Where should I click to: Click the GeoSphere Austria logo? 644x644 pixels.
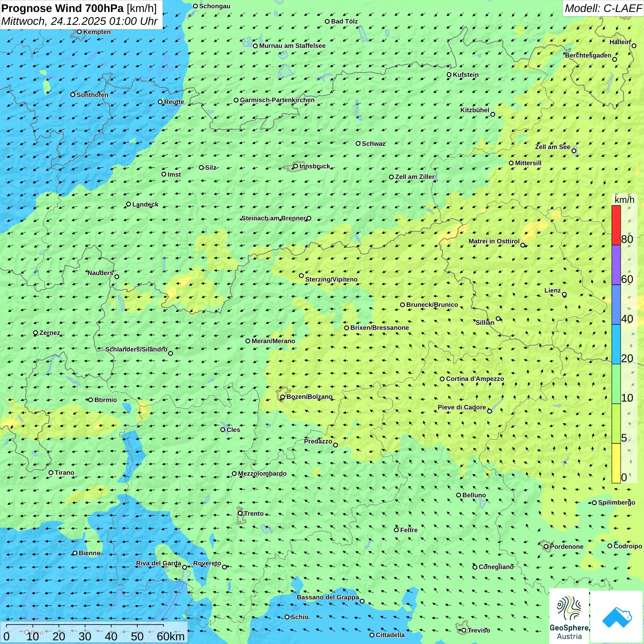click(x=569, y=616)
